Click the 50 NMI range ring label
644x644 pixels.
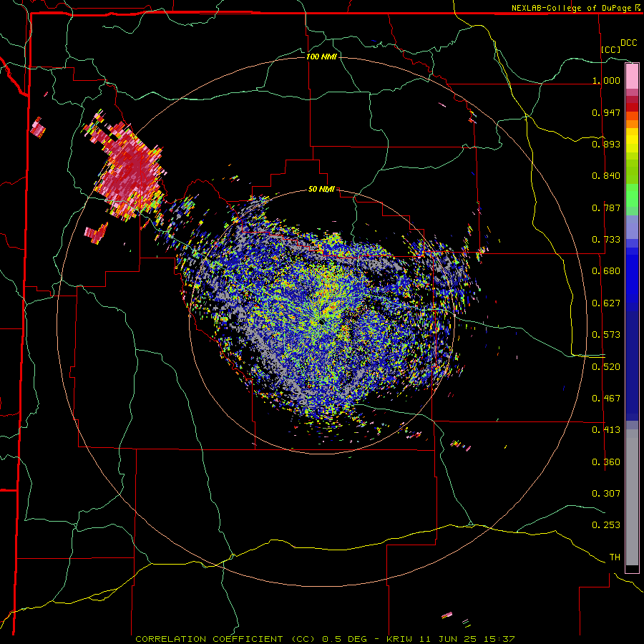[x=321, y=190]
